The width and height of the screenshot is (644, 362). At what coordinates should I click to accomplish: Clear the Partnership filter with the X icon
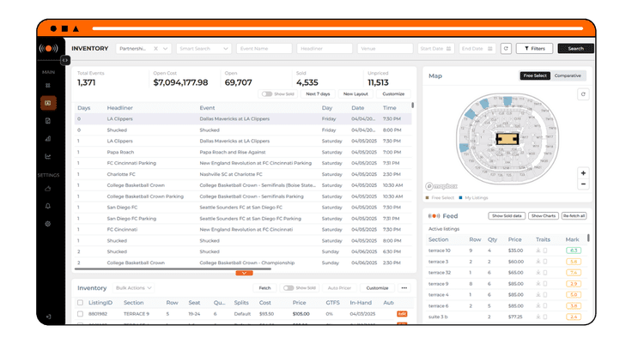point(155,48)
